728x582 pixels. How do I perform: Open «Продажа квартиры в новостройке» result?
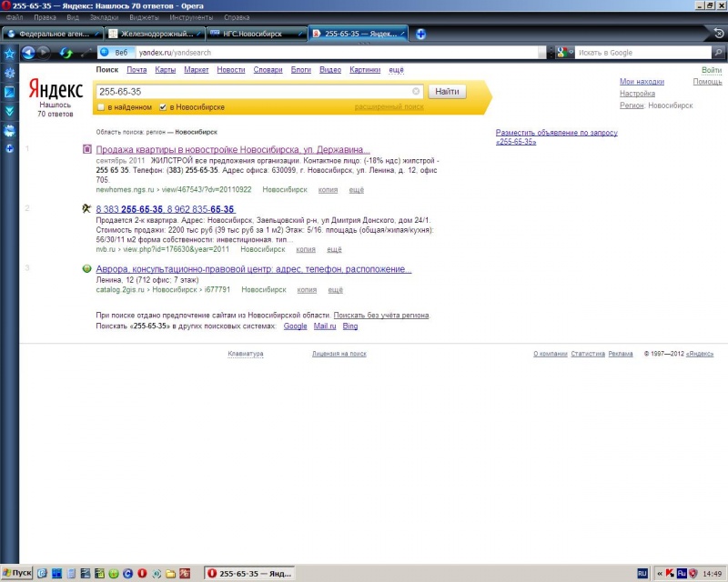click(x=233, y=149)
